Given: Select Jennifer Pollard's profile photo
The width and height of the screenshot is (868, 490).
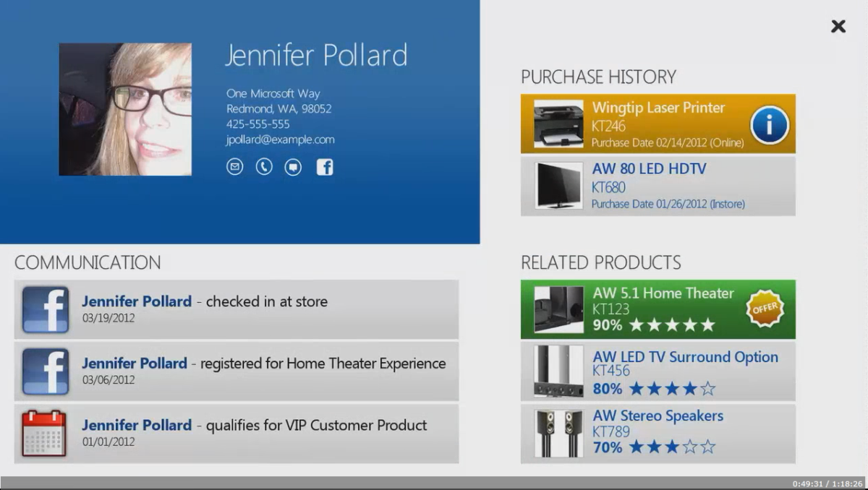Looking at the screenshot, I should tap(125, 109).
